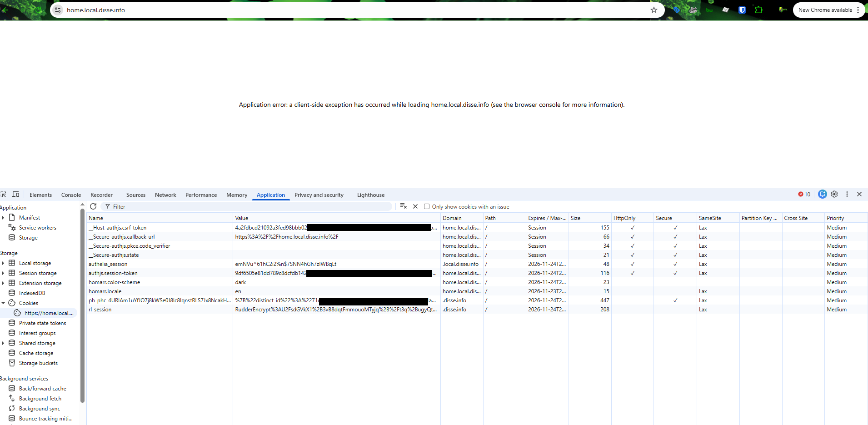Select IndexedDB in the storage tree
Image resolution: width=868 pixels, height=425 pixels.
click(32, 293)
